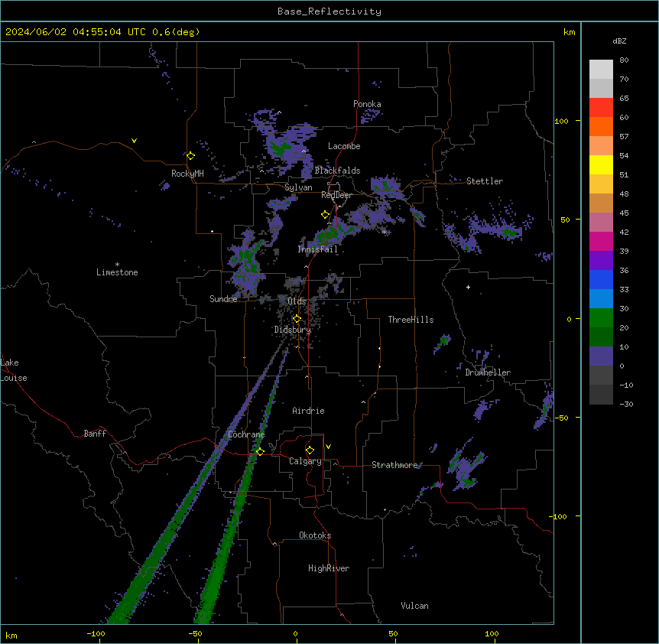Click the Sylvan label on map

click(x=298, y=187)
